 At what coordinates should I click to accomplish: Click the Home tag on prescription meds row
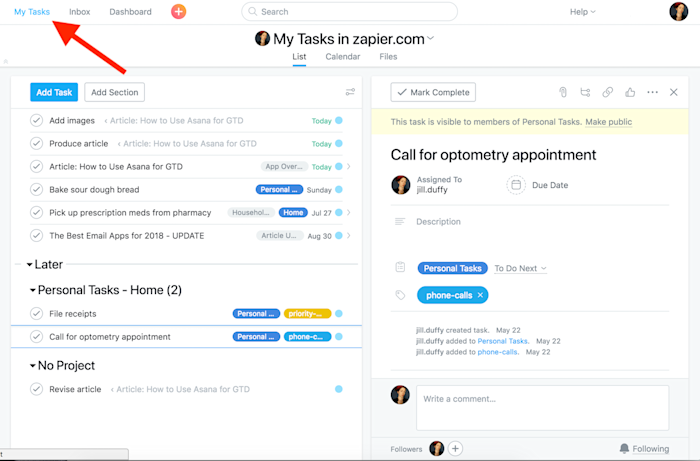click(293, 212)
